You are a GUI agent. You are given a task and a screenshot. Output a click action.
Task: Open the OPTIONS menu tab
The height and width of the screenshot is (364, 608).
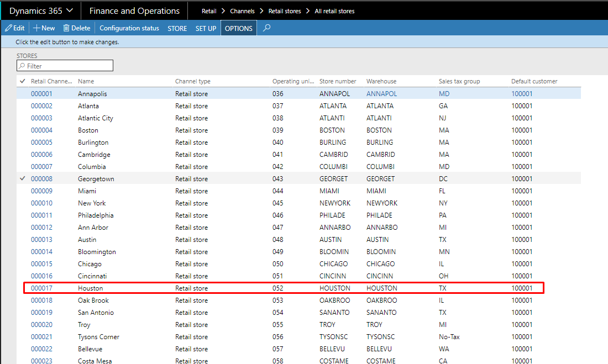238,28
